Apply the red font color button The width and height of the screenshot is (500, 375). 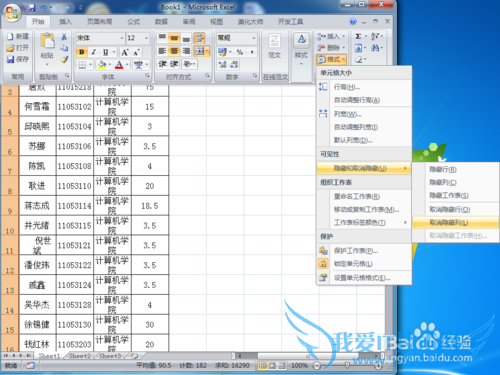[x=119, y=65]
